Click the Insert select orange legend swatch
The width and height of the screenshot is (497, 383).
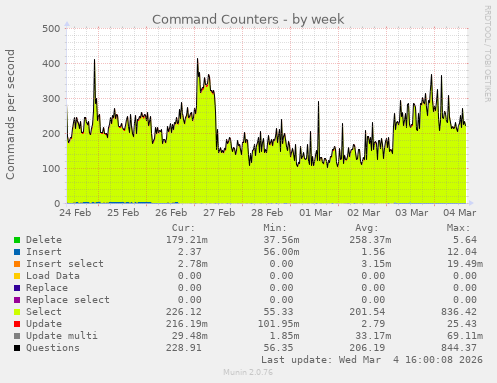17,264
